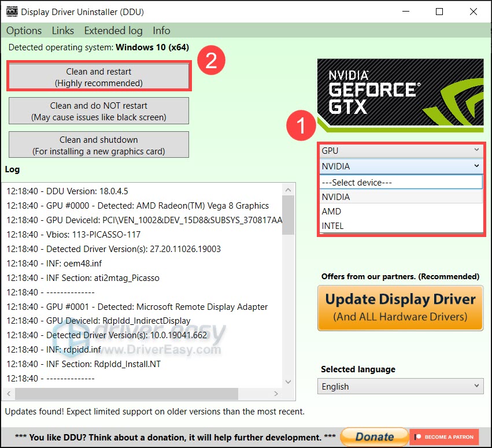This screenshot has width=492, height=448.
Task: Select NVIDIA from the dropdown list
Action: (x=401, y=197)
